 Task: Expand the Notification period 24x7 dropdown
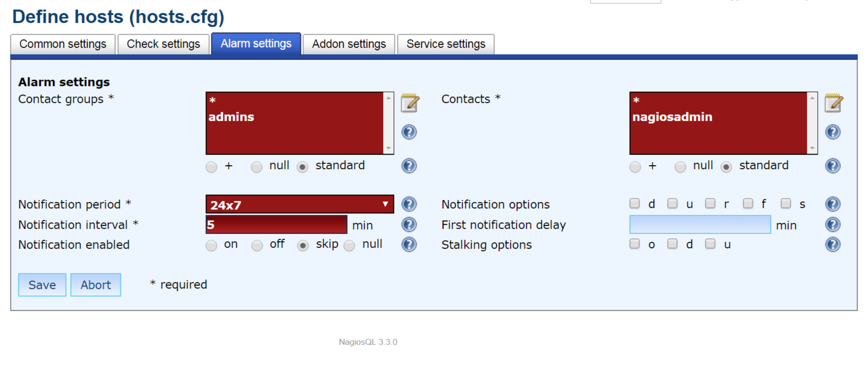[x=299, y=204]
